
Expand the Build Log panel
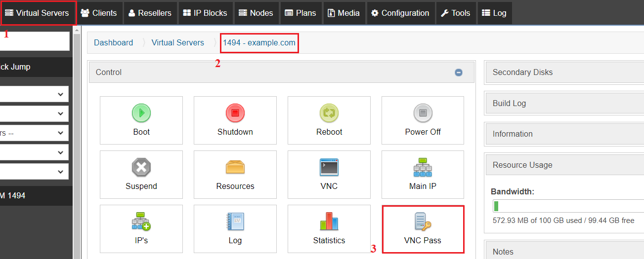(563, 103)
